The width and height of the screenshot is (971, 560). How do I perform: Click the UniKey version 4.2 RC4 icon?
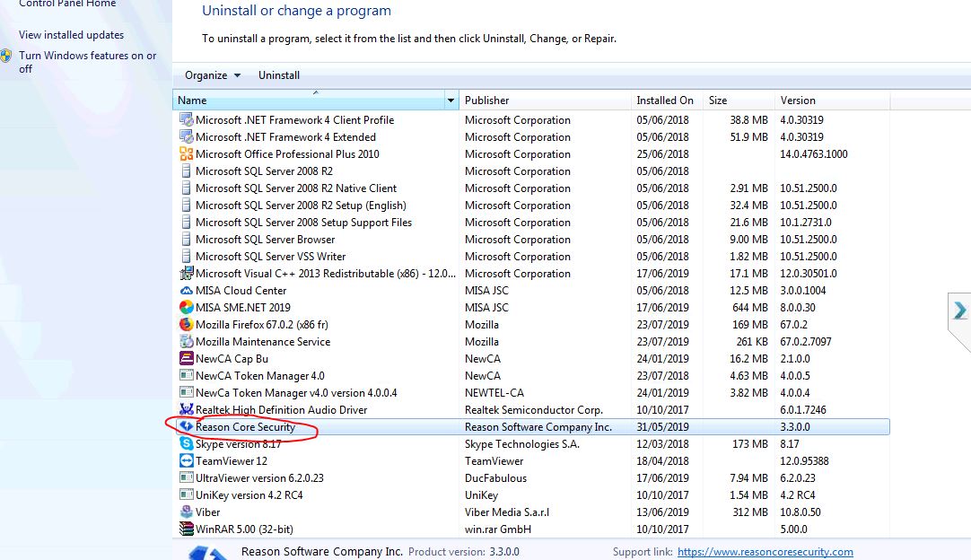pos(186,494)
